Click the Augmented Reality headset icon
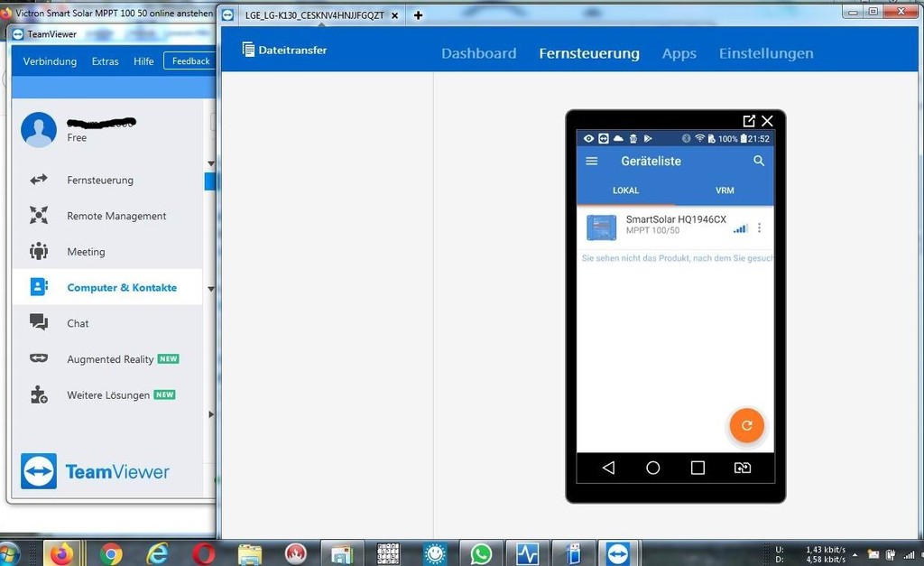Viewport: 924px width, 566px height. pos(39,357)
